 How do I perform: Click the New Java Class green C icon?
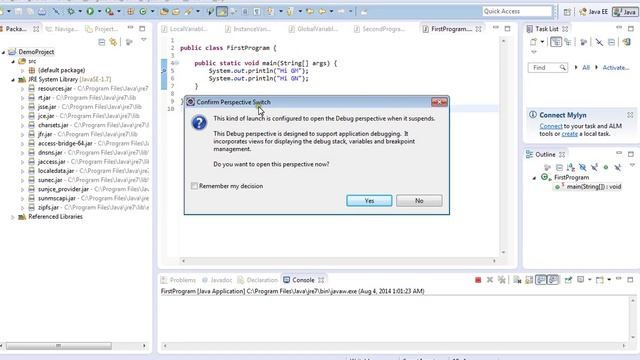tap(143, 11)
